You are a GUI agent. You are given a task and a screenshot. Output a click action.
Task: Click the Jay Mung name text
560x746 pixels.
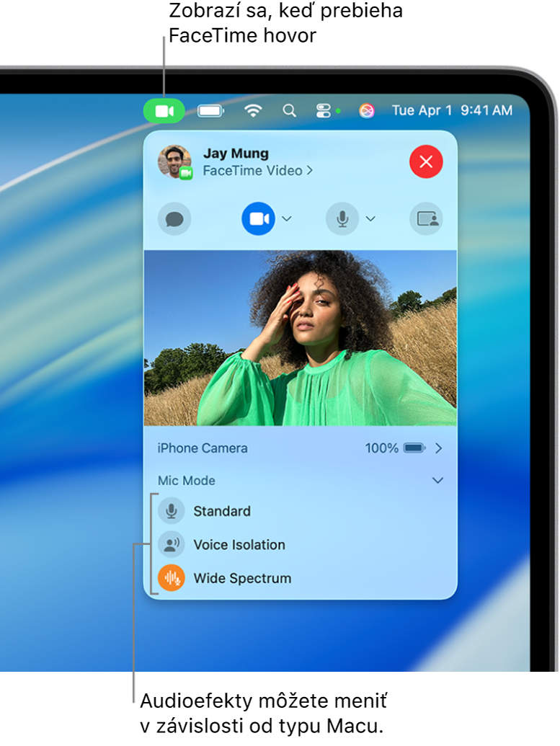pos(236,154)
